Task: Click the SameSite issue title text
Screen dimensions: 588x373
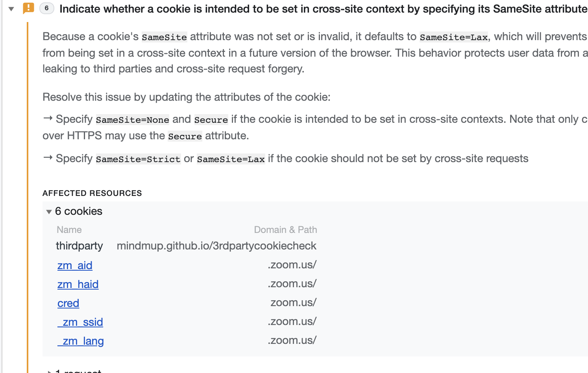Action: pos(323,9)
